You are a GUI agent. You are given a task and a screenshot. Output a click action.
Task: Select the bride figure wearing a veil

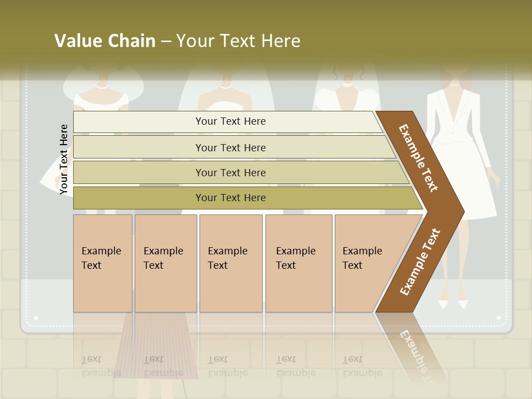[225, 94]
